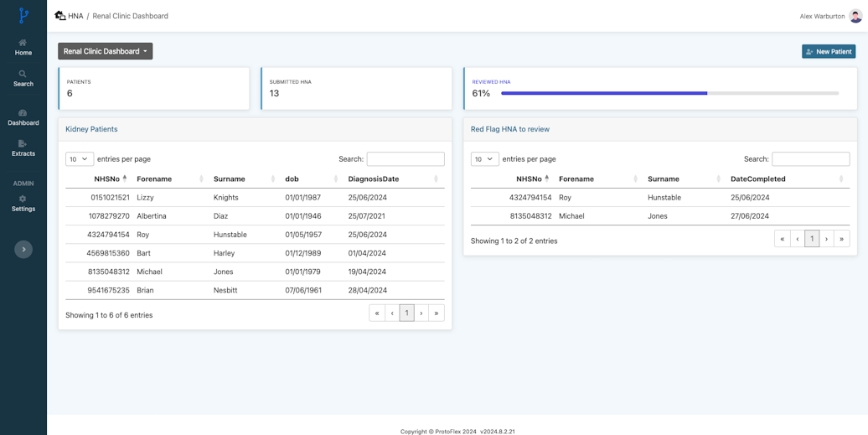868x435 pixels.
Task: Click the Reviewed HNA progress bar
Action: [669, 93]
